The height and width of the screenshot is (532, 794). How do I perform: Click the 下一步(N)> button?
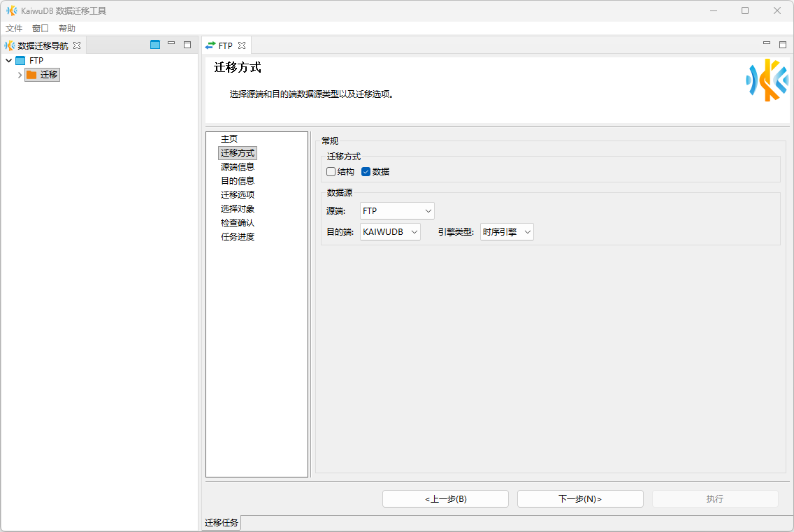(580, 499)
